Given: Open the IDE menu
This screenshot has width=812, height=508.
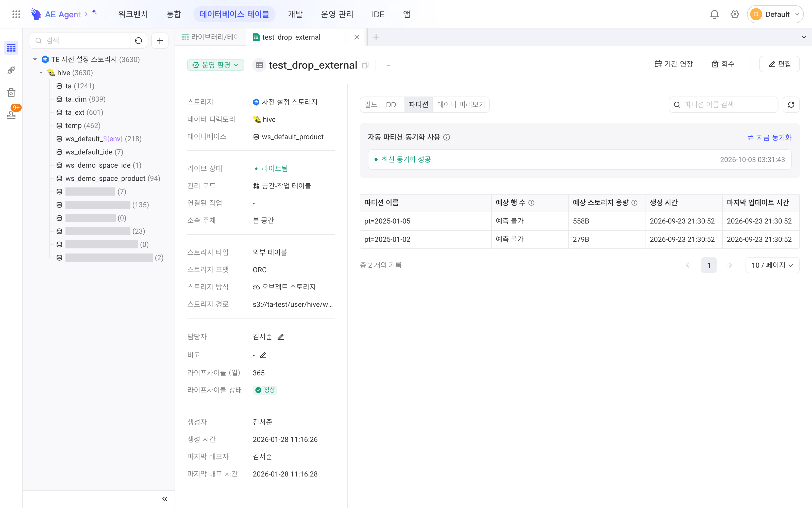Looking at the screenshot, I should point(378,14).
